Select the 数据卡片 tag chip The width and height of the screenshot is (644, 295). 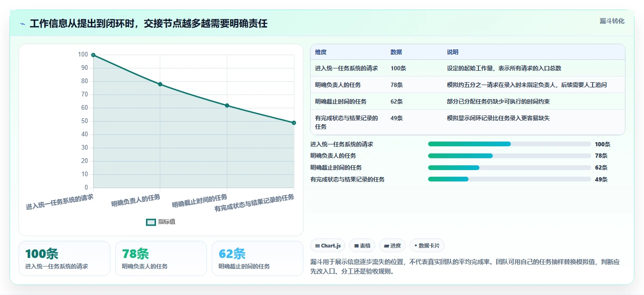tap(427, 246)
